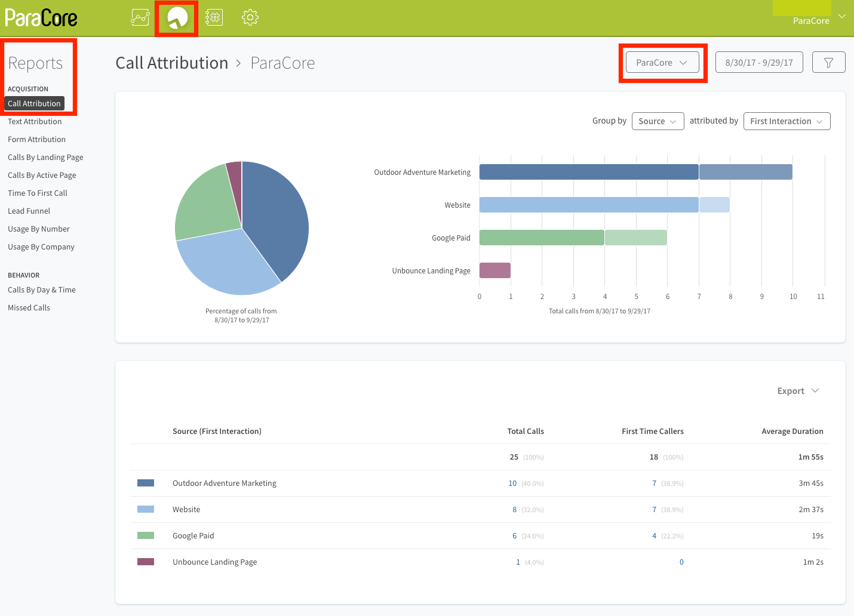Screen dimensions: 854x616
Task: Open Missed Calls report
Action: point(29,307)
